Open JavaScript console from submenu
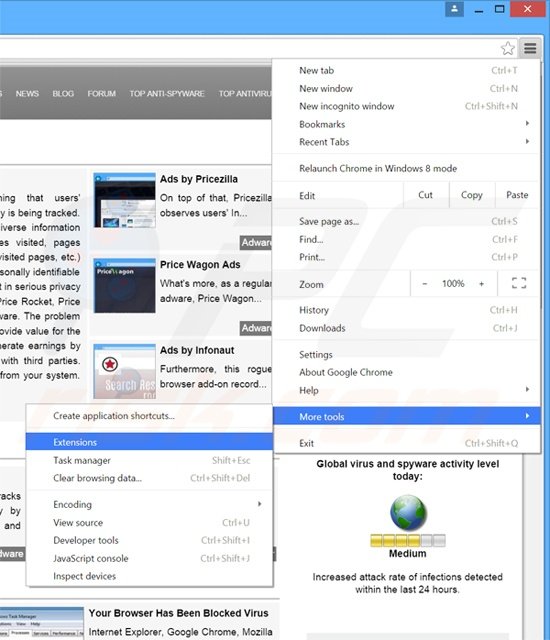This screenshot has height=640, width=550. [149, 558]
